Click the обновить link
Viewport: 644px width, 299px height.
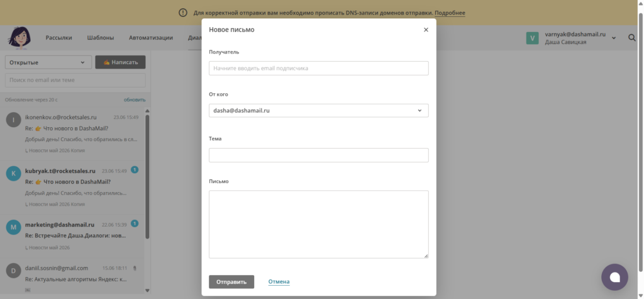[x=135, y=100]
